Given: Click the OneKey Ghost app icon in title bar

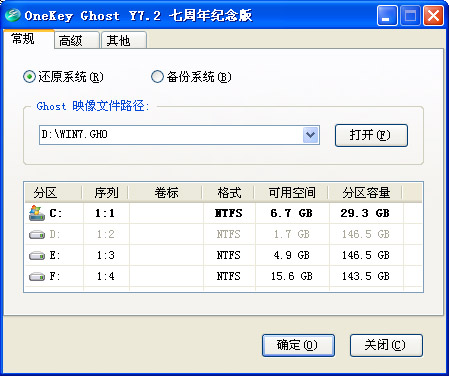Looking at the screenshot, I should [13, 15].
